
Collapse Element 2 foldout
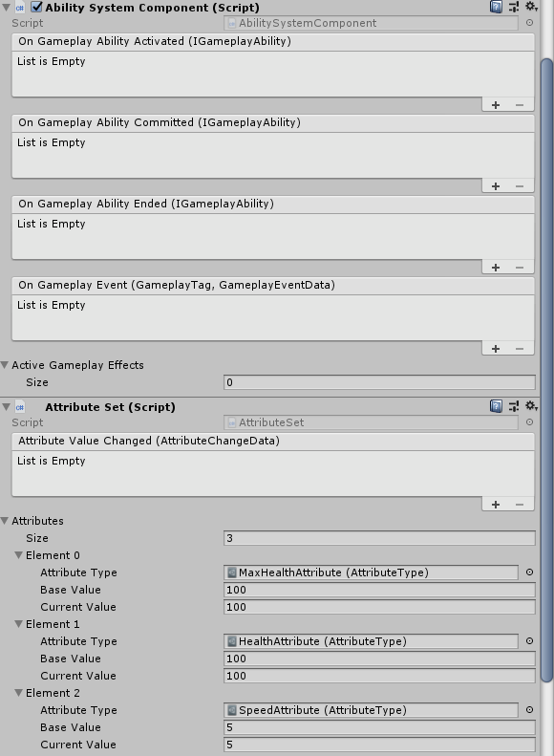19,693
